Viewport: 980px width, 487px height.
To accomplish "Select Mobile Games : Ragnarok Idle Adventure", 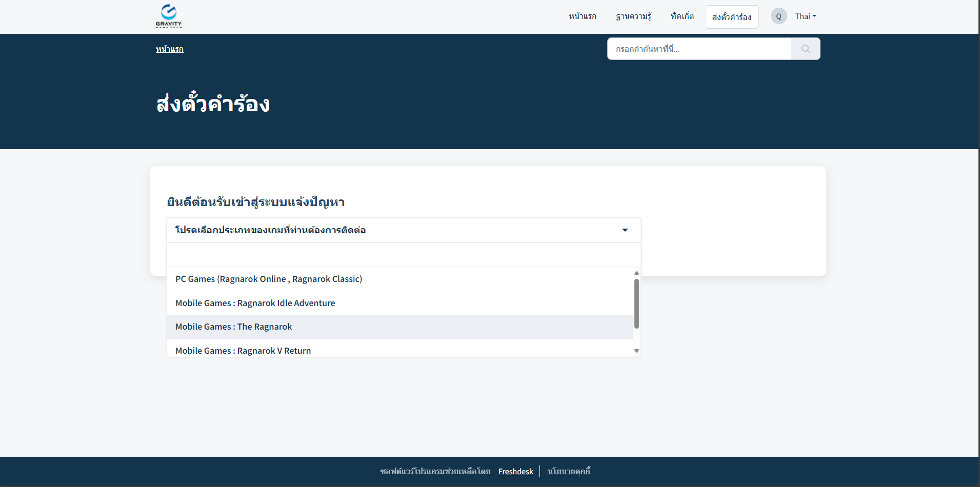I will [x=400, y=303].
